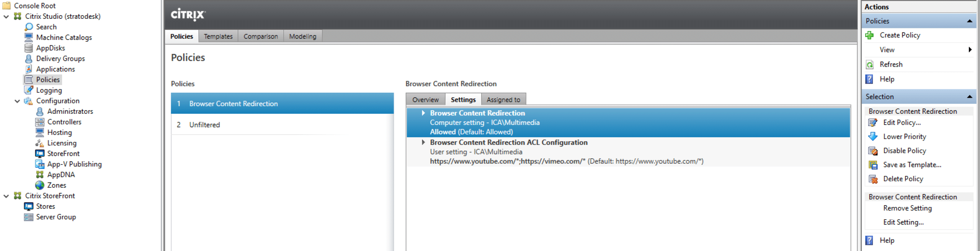
Task: Click Save as Template... action
Action: [912, 165]
